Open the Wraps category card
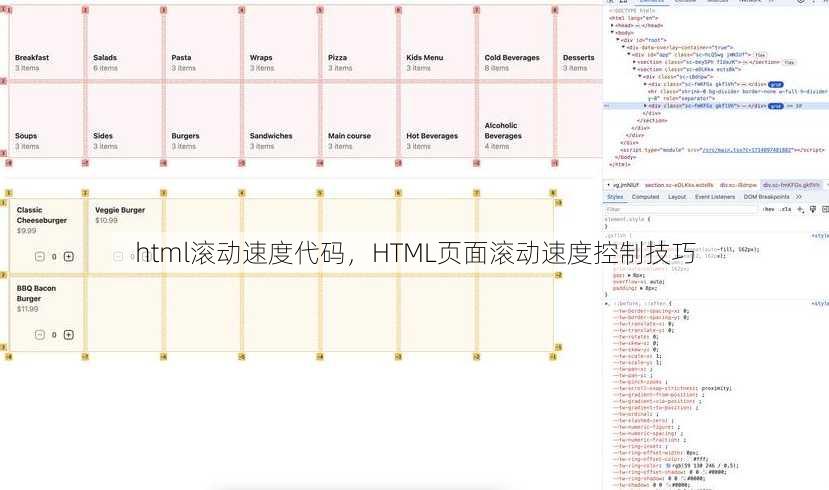Viewport: 829px width, 490px height. (280, 43)
